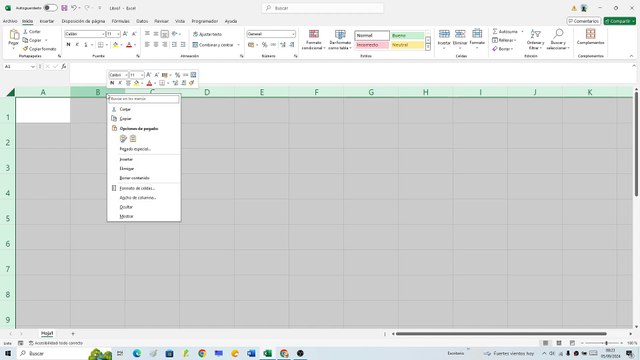Click the Compartir button
Screen dimensions: 640x360
click(620, 21)
